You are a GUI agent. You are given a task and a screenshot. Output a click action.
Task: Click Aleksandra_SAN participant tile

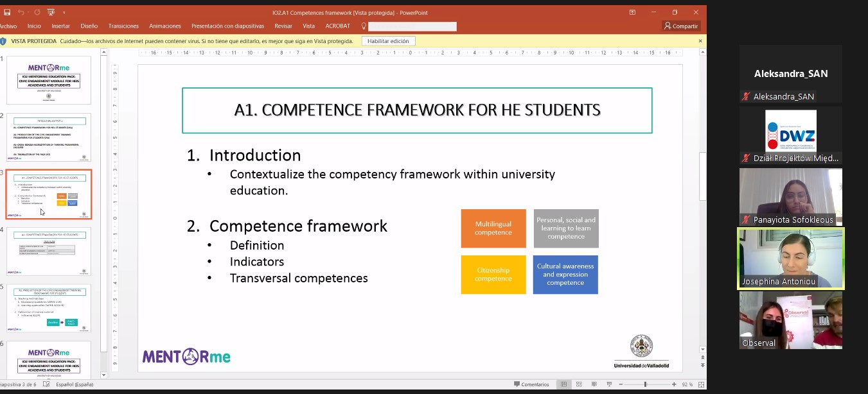tap(791, 74)
